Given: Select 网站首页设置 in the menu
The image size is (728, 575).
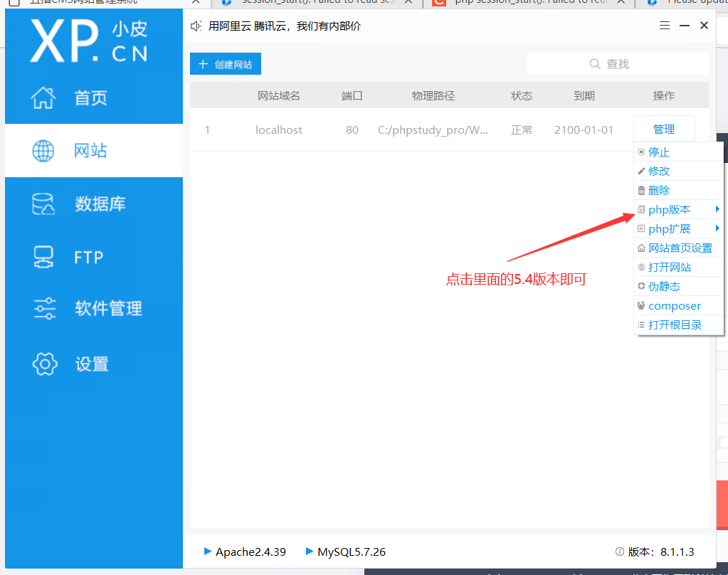Looking at the screenshot, I should (x=678, y=248).
